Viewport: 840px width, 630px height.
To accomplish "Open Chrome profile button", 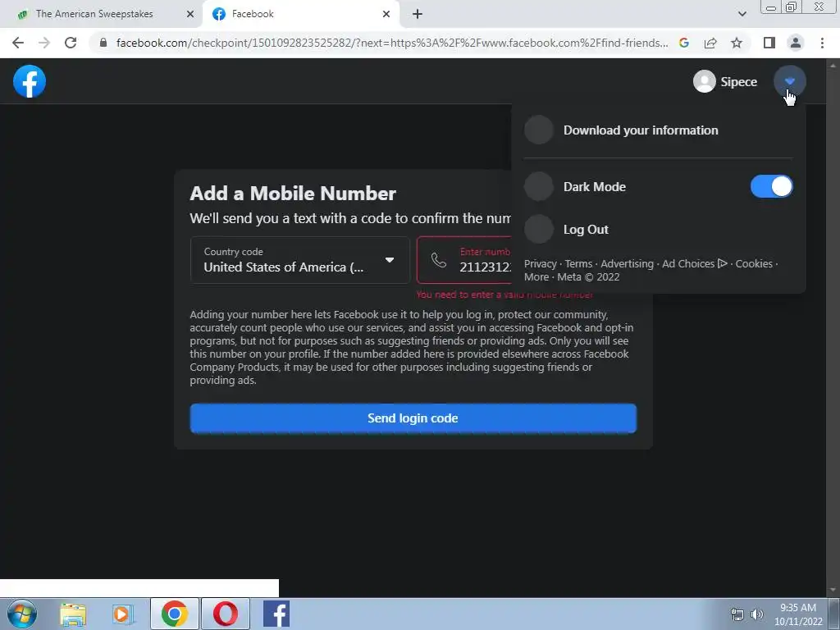I will pos(796,43).
